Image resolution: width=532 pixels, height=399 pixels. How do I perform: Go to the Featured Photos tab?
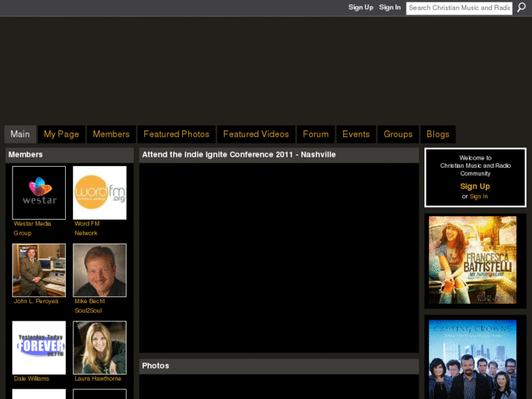click(176, 134)
